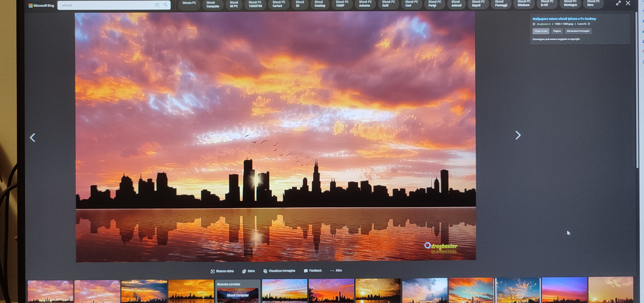Click 'Visualizza immagine'
This screenshot has height=303, width=644.
tap(279, 271)
